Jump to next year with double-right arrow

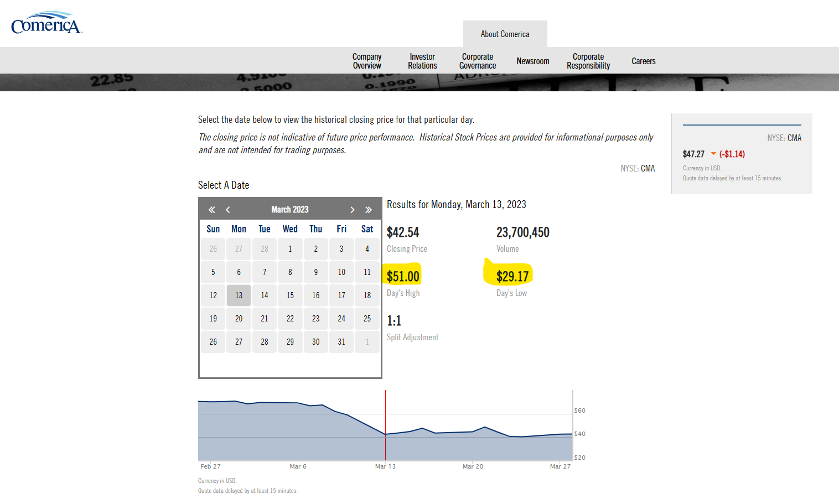click(369, 210)
